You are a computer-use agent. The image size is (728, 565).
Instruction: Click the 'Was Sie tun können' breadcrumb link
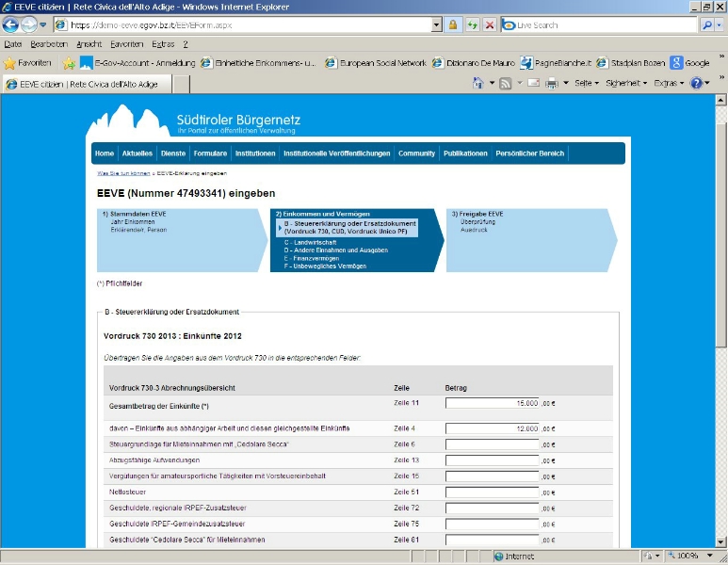[122, 173]
